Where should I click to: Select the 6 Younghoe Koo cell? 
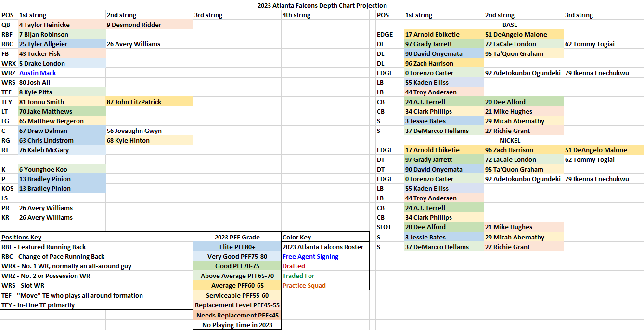click(62, 169)
